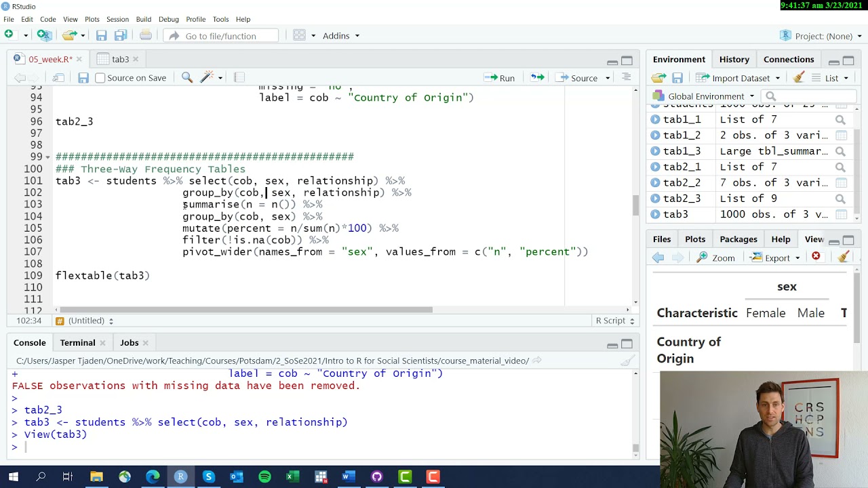Open the Jobs tab
This screenshot has height=488, width=868.
pos(129,343)
